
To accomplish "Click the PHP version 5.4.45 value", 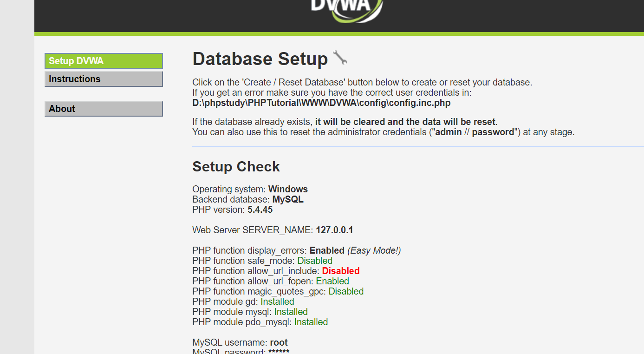I will [x=260, y=210].
